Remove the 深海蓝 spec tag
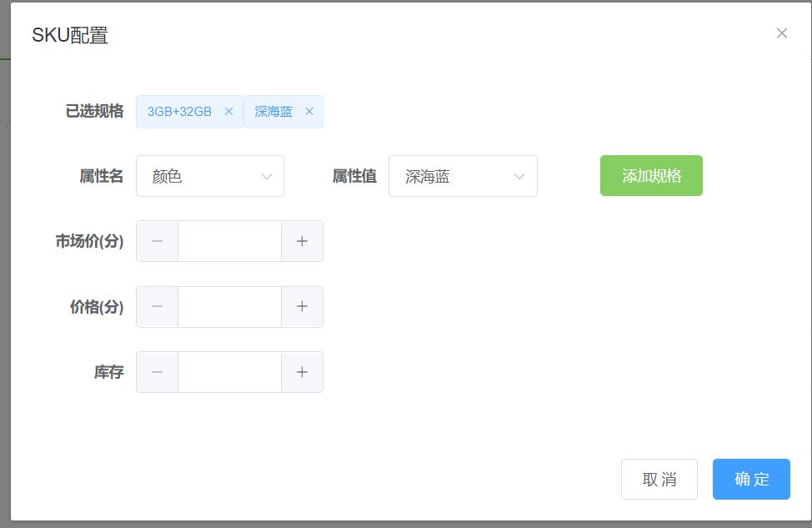 309,111
